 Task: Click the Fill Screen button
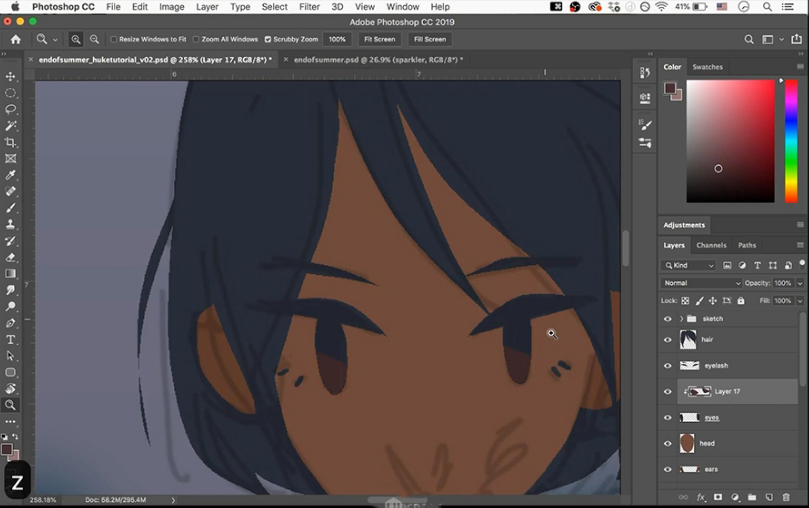429,40
